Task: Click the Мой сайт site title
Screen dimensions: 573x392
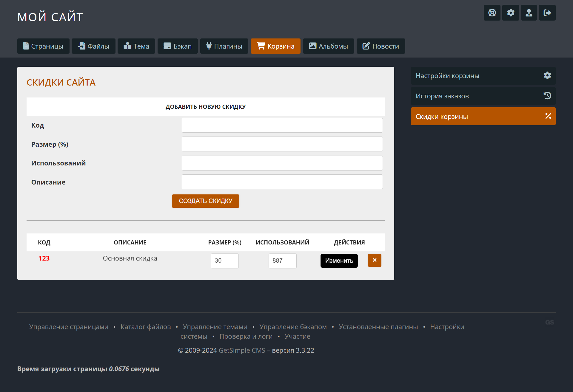Action: pos(50,17)
